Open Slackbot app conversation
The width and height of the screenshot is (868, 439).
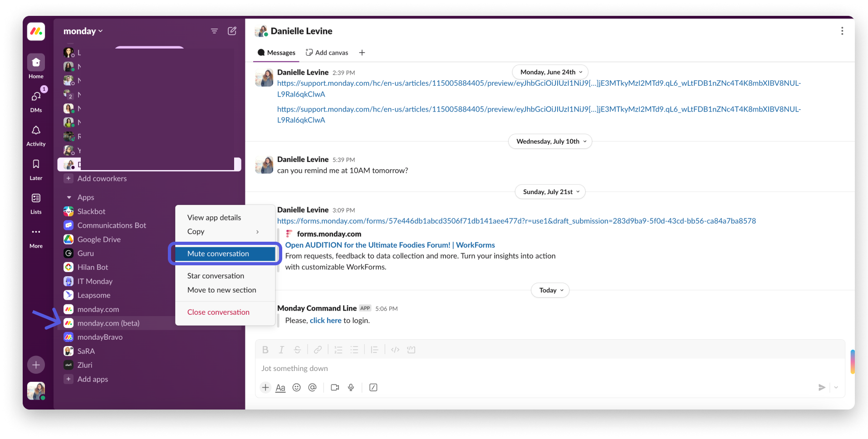(x=91, y=211)
